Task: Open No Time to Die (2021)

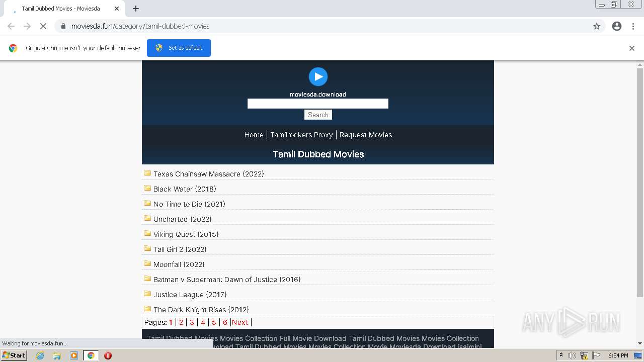Action: click(x=189, y=204)
